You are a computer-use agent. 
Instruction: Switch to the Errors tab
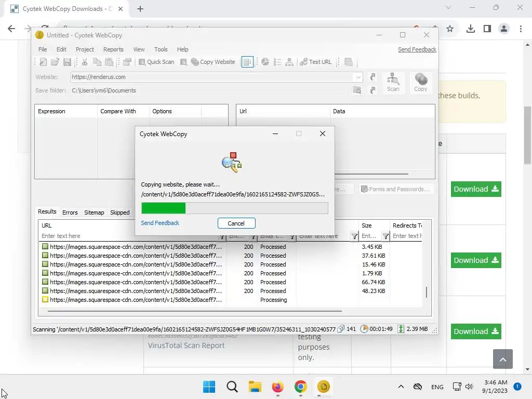coord(70,212)
